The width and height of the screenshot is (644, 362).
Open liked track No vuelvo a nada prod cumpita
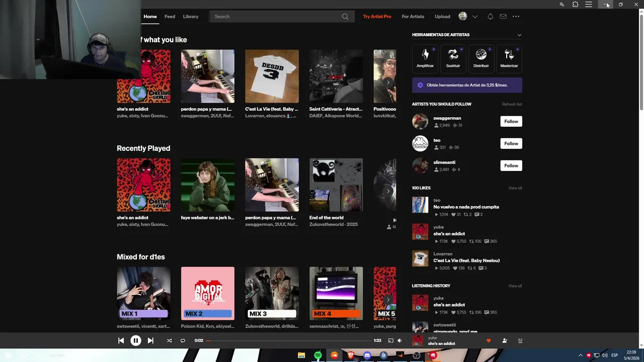pyautogui.click(x=466, y=207)
